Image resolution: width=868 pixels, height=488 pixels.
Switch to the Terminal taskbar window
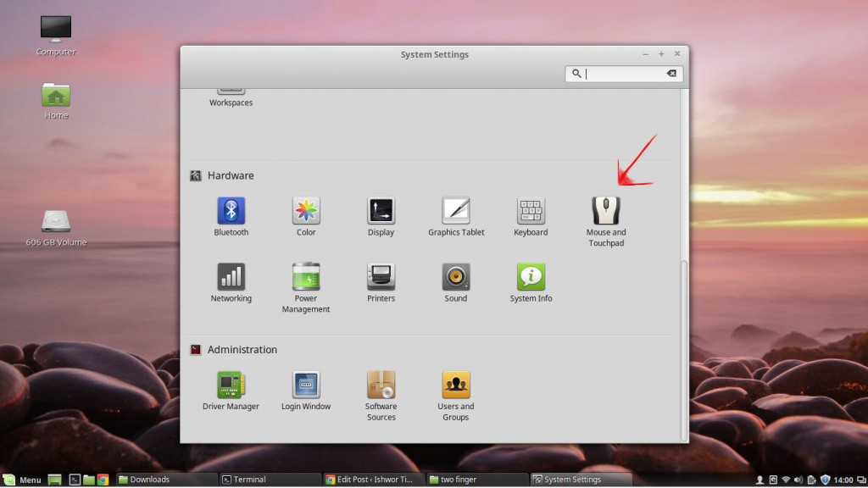270,480
